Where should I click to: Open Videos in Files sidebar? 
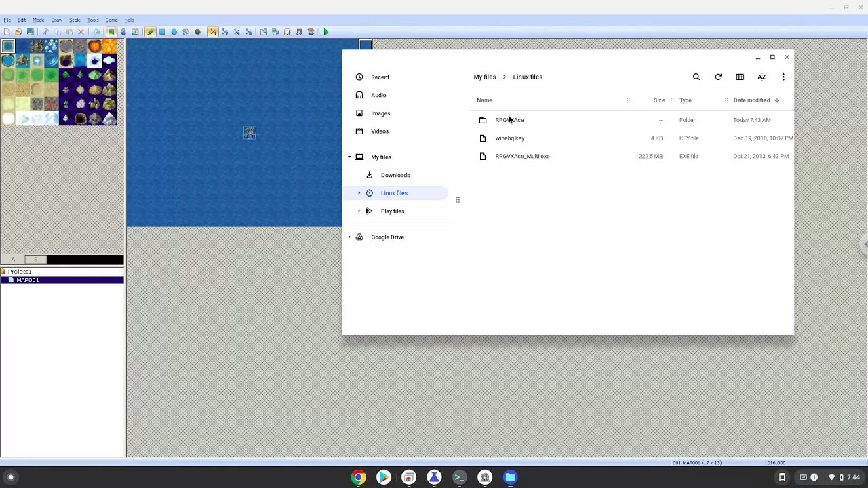[x=380, y=131]
